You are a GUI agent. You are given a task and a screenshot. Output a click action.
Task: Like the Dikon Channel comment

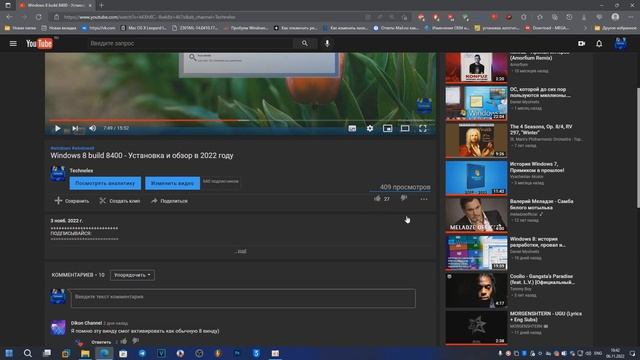click(124, 341)
